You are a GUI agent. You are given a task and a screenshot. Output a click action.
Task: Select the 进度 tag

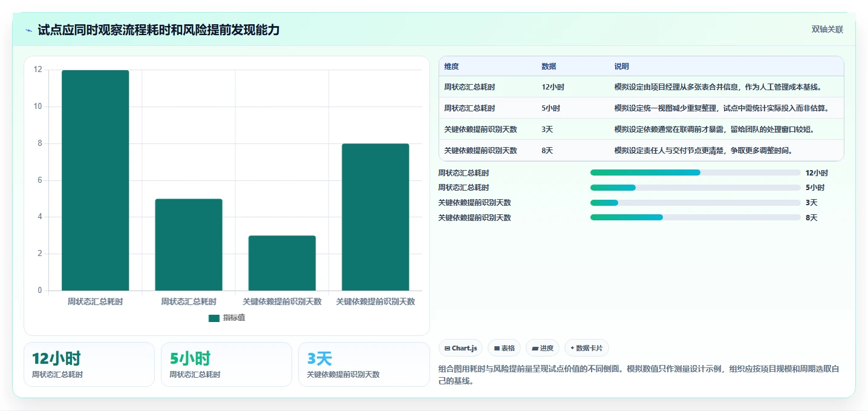tap(543, 348)
